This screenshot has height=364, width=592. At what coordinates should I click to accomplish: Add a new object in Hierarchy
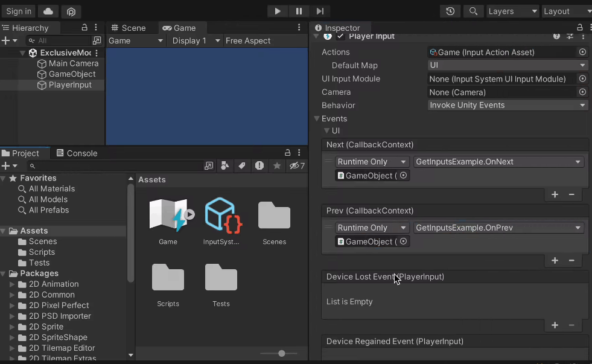pyautogui.click(x=10, y=40)
